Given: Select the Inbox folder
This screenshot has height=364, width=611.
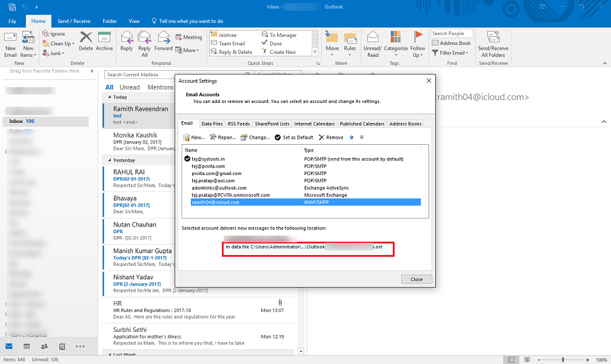Looking at the screenshot, I should (x=45, y=121).
